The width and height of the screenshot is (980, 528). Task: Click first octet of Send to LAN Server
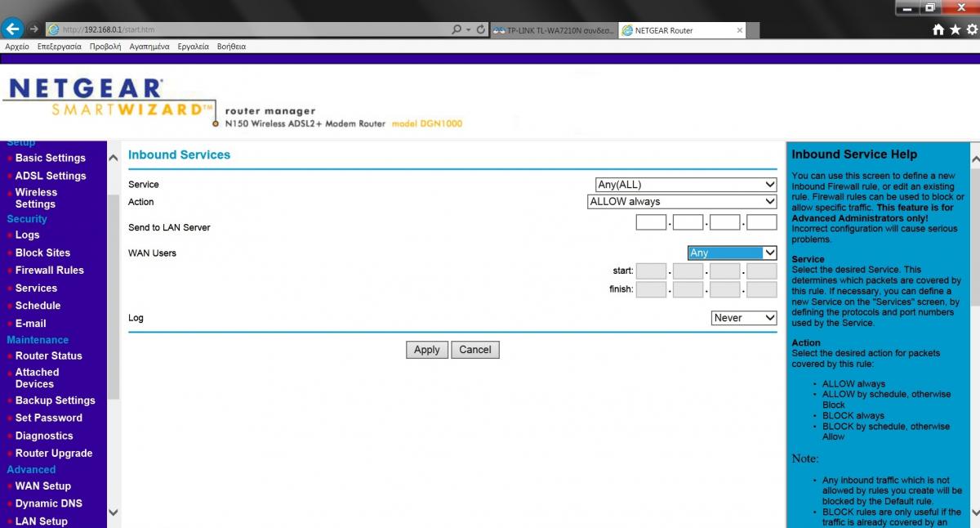click(x=651, y=222)
